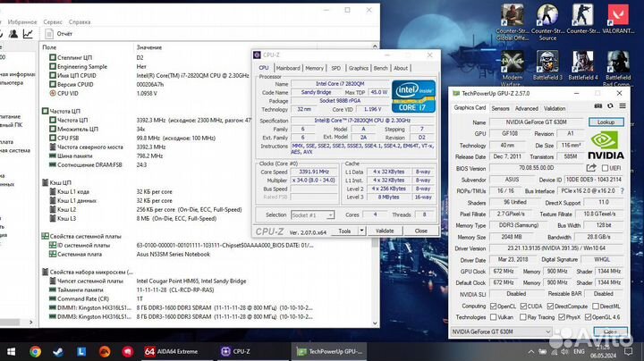Toggle the DirectML checkbox
The image size is (644, 361).
pyautogui.click(x=596, y=306)
